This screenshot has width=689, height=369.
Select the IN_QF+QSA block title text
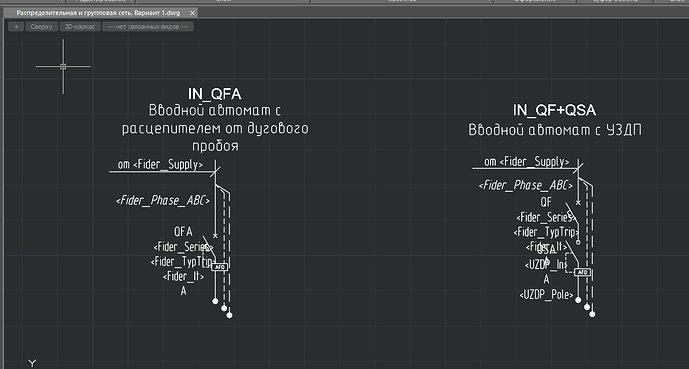(x=555, y=110)
